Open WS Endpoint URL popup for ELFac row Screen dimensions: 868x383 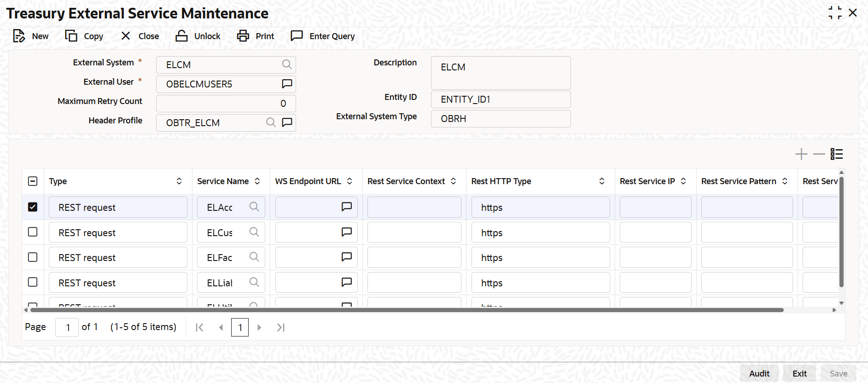pos(347,257)
